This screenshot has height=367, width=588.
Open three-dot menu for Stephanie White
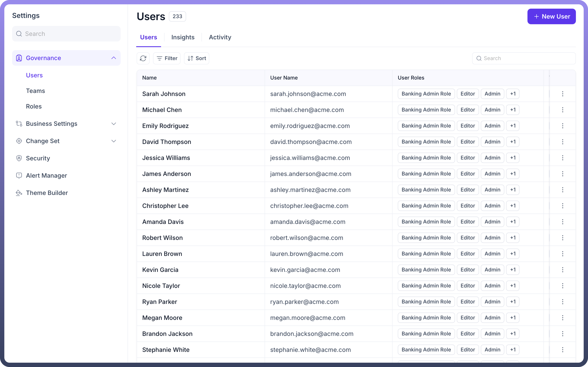tap(562, 350)
